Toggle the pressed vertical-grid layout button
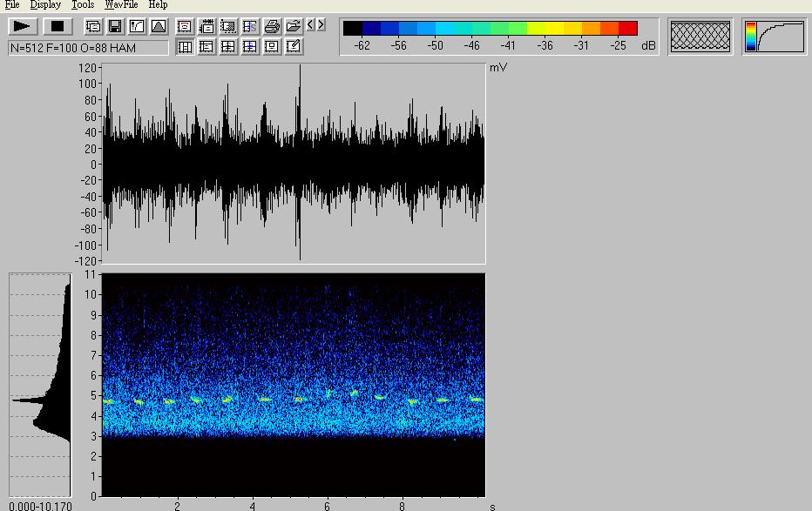812x511 pixels. click(185, 46)
